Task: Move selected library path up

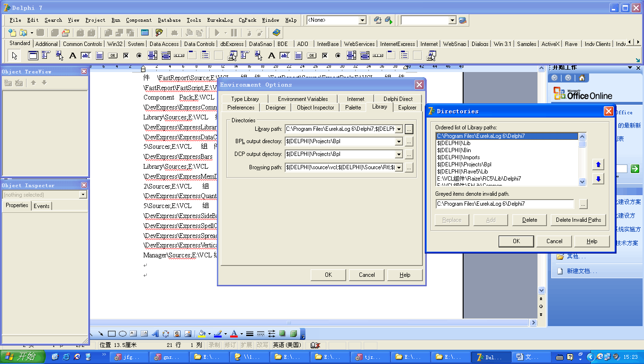Action: pos(598,164)
